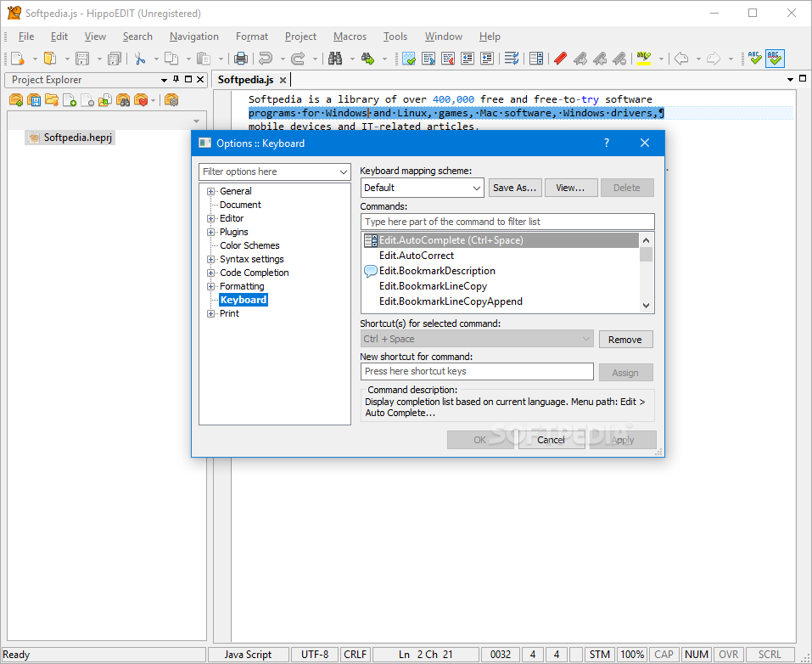Toggle the SCRL status bar indicator
The height and width of the screenshot is (664, 812).
(x=770, y=655)
